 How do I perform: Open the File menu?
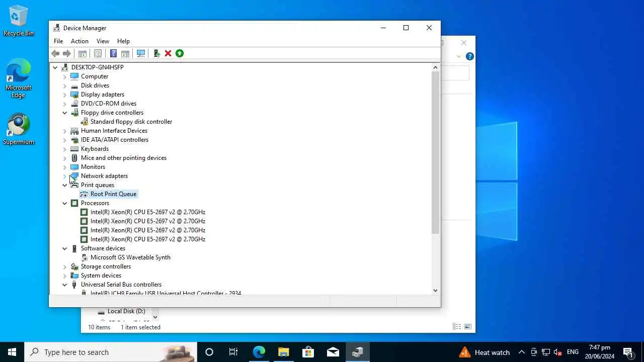58,41
